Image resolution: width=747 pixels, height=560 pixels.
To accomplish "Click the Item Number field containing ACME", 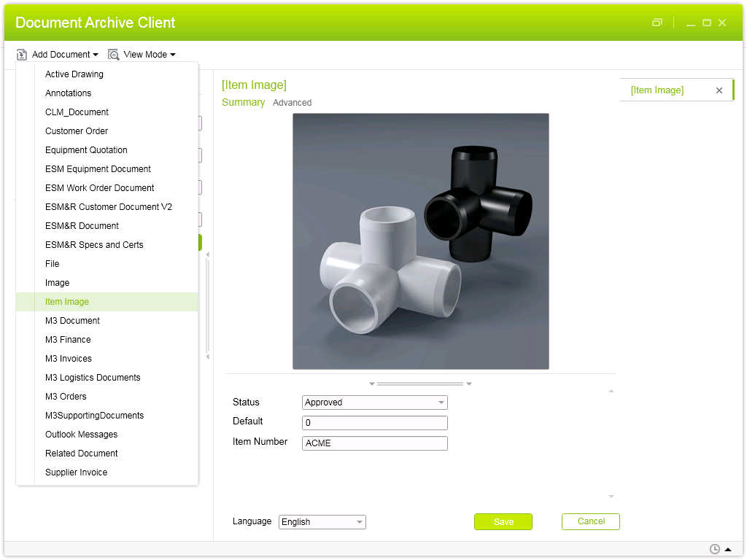I will pyautogui.click(x=374, y=443).
